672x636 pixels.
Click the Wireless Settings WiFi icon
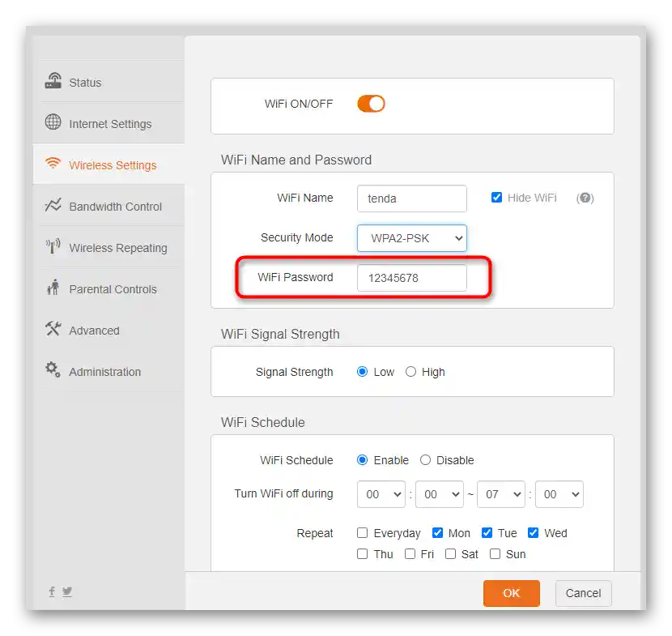(53, 163)
